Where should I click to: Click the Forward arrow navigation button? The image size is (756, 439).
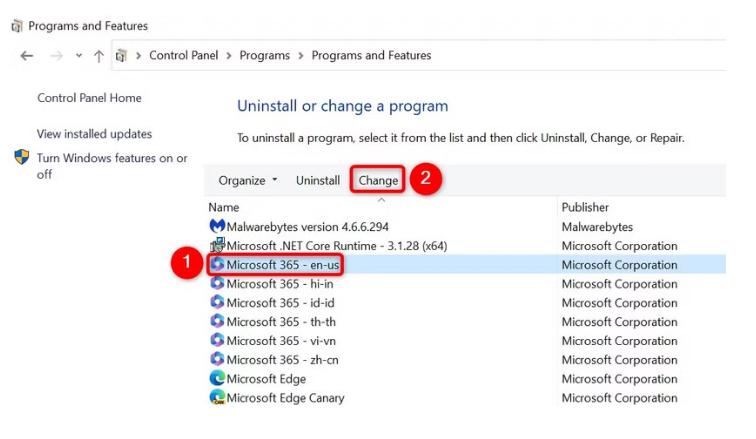click(x=56, y=56)
